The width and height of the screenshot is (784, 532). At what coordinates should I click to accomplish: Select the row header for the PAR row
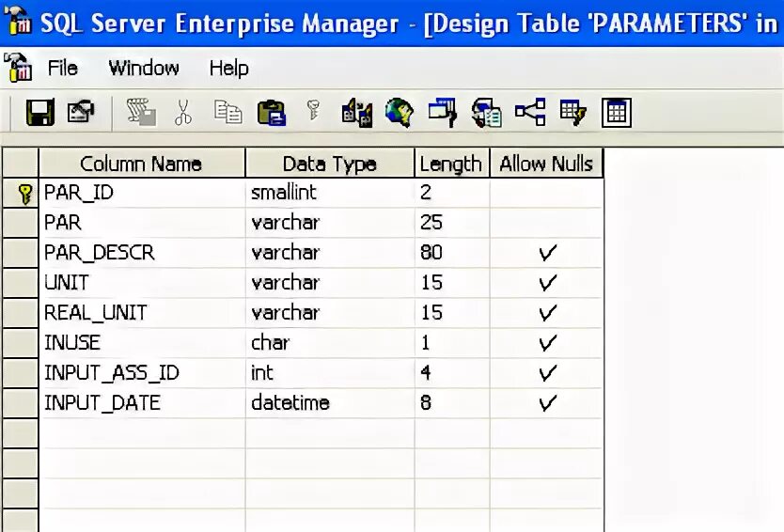pyautogui.click(x=21, y=223)
